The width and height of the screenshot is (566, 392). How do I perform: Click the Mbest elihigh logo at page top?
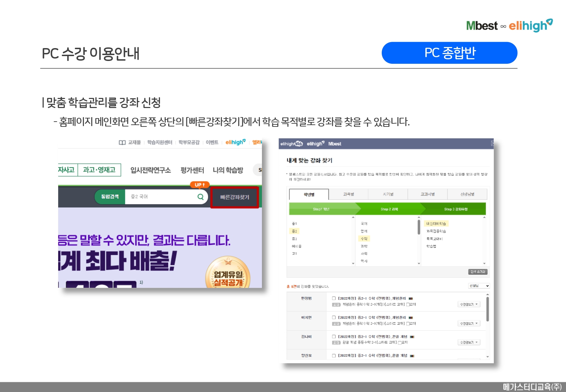509,26
